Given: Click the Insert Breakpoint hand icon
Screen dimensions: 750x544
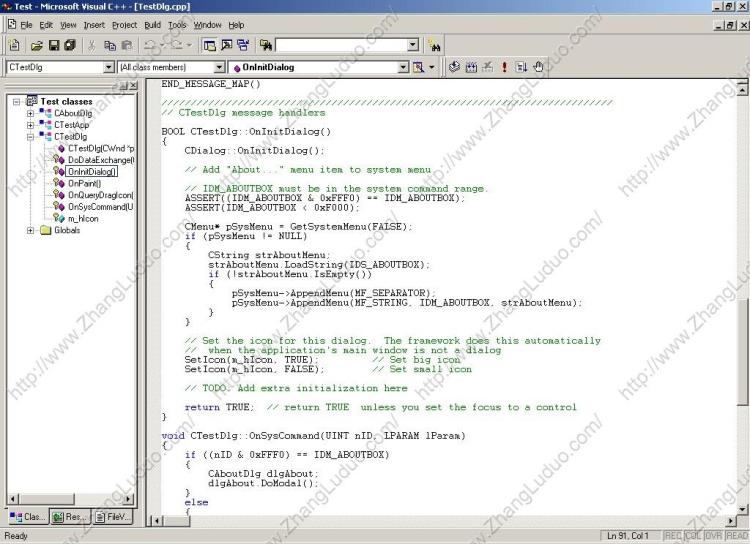Looking at the screenshot, I should 539,67.
